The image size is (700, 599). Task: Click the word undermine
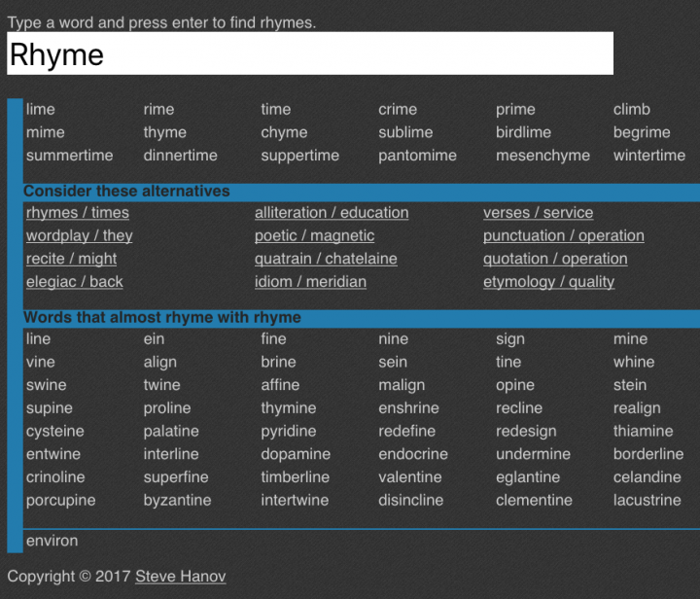pos(534,454)
